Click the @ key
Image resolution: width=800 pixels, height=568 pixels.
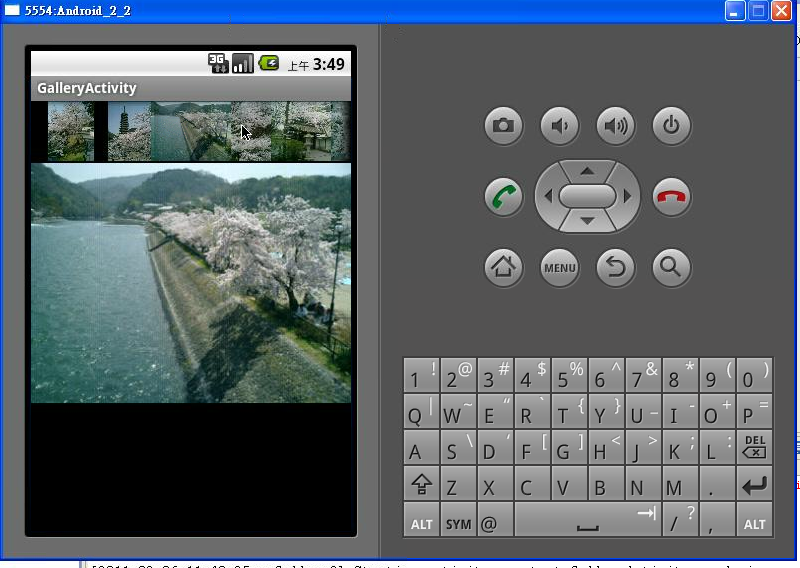coord(495,520)
